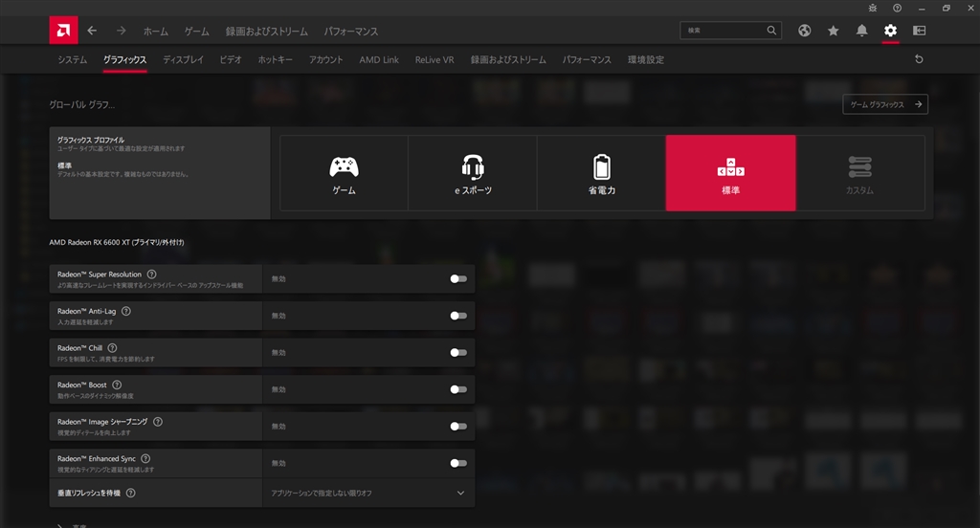The width and height of the screenshot is (980, 528).
Task: Switch to the ReLive VR tab
Action: pos(434,59)
